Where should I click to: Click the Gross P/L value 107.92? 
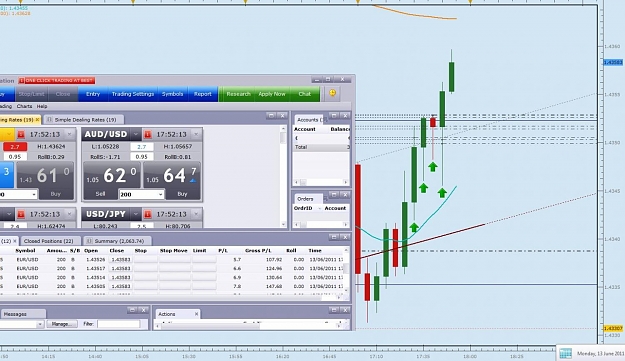coord(273,259)
